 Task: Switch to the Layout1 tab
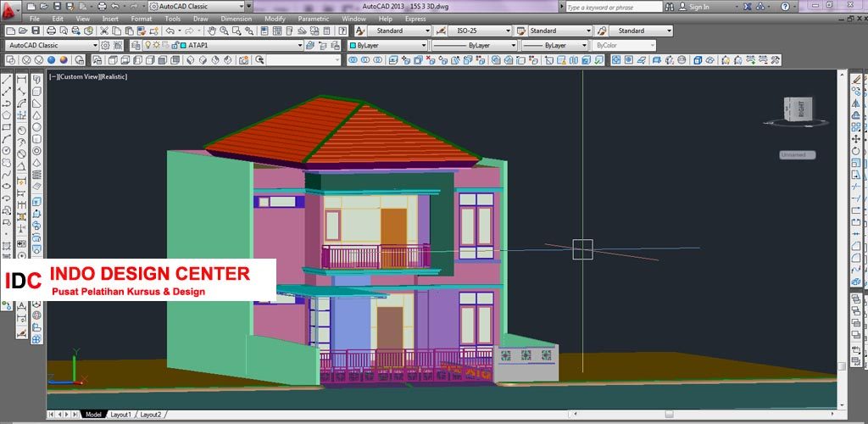120,414
